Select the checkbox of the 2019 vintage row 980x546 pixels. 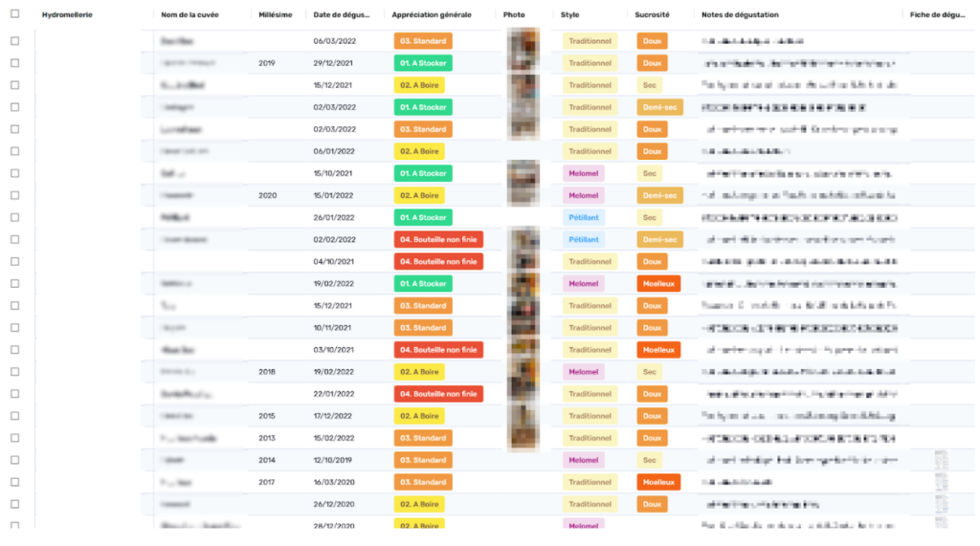14,63
